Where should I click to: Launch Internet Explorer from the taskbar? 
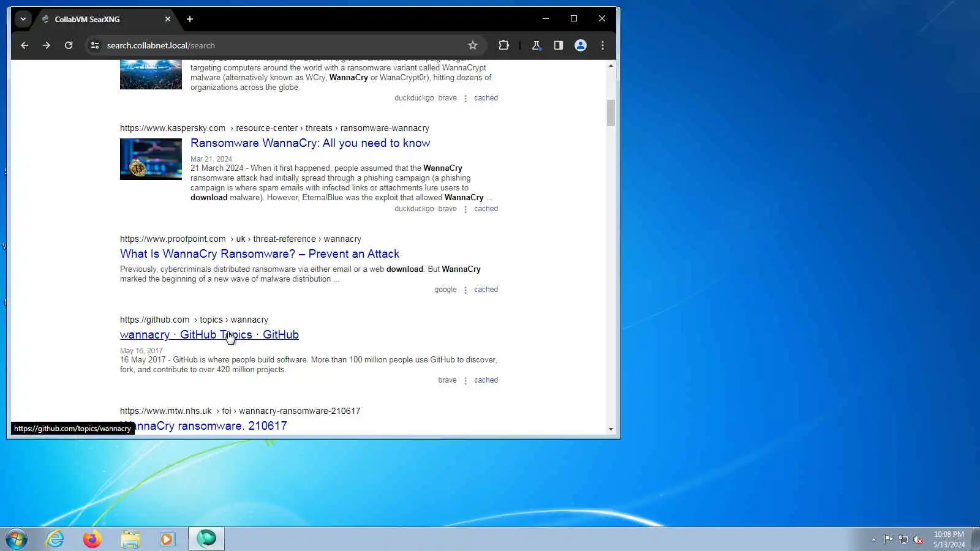[55, 539]
